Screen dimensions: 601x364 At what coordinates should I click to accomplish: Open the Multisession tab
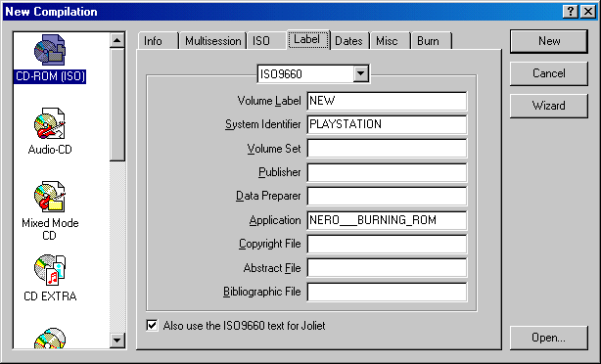[212, 41]
